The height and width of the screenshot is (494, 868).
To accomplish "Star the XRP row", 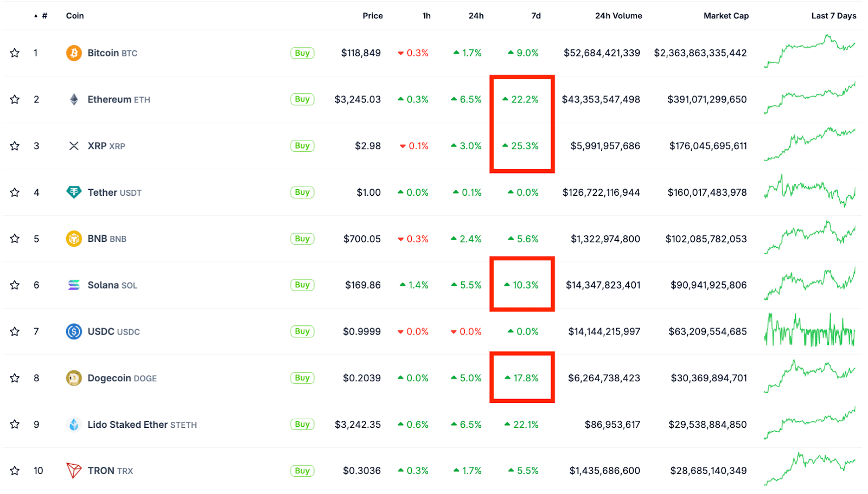I will tap(15, 146).
